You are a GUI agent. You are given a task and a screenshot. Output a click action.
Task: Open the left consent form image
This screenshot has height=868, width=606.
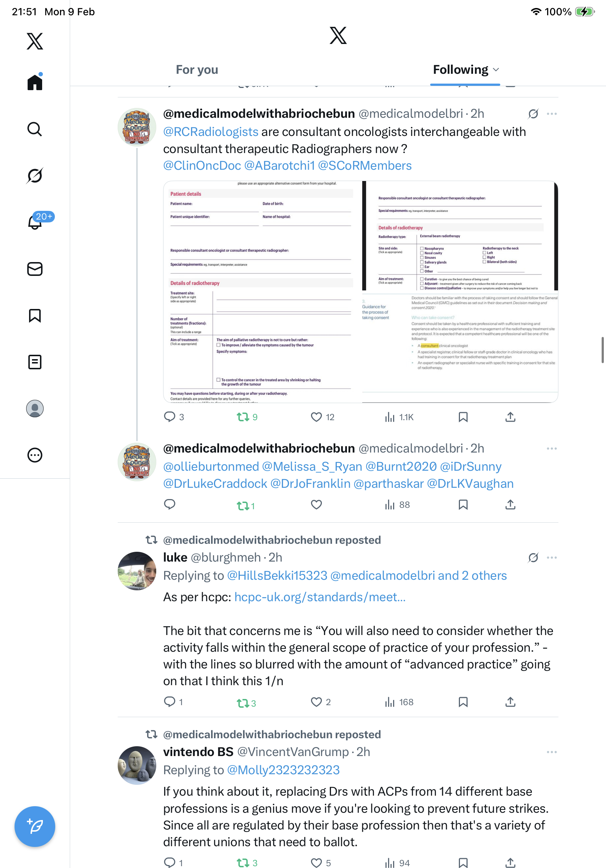[x=263, y=292]
